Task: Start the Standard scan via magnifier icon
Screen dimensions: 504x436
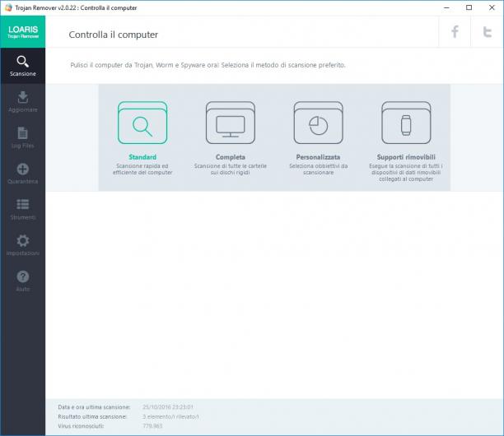Action: point(142,123)
